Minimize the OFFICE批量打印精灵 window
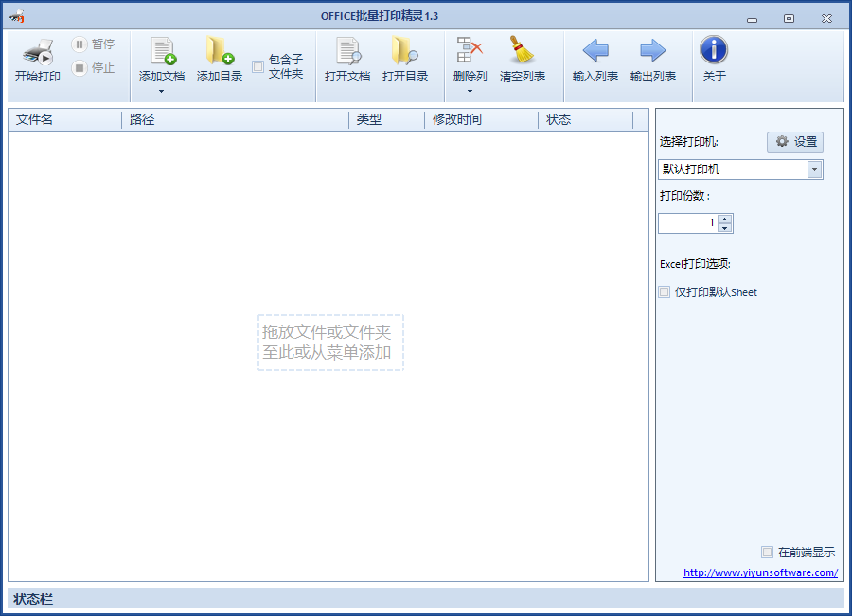852x616 pixels. (x=752, y=19)
